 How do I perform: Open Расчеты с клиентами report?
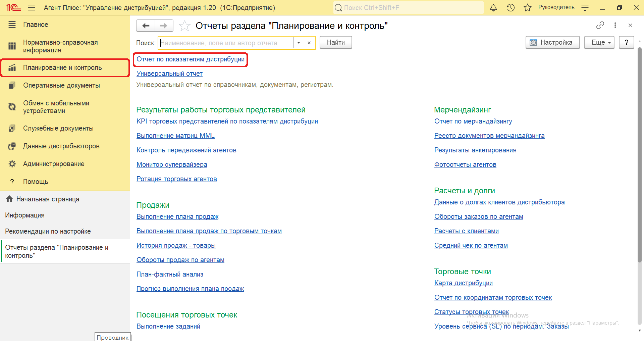tap(467, 231)
